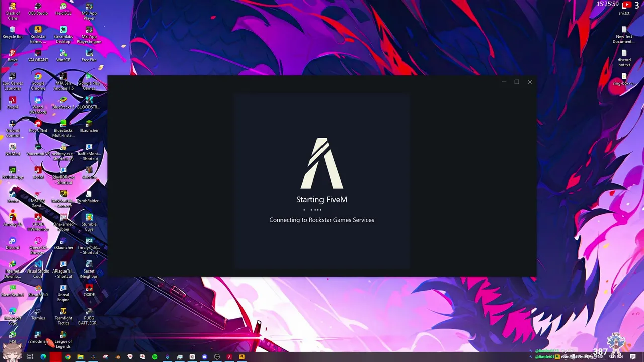Image resolution: width=644 pixels, height=362 pixels.
Task: Select the Termius desktop shortcut
Action: pyautogui.click(x=38, y=314)
